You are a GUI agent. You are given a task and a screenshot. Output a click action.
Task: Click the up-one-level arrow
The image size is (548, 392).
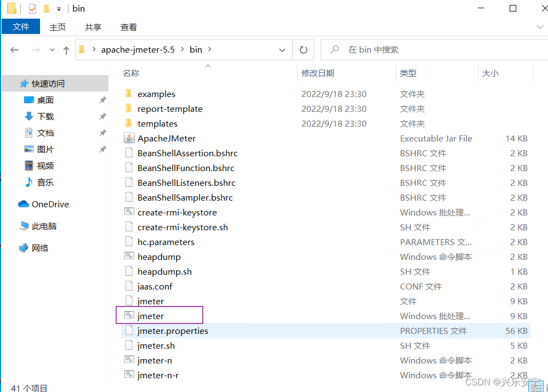click(x=66, y=50)
